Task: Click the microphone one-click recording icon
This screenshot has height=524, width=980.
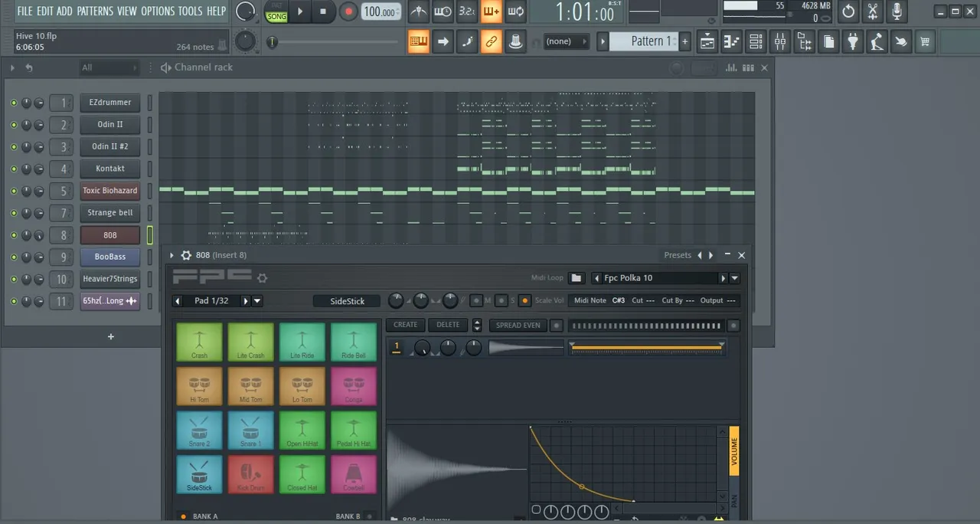Action: (x=897, y=11)
